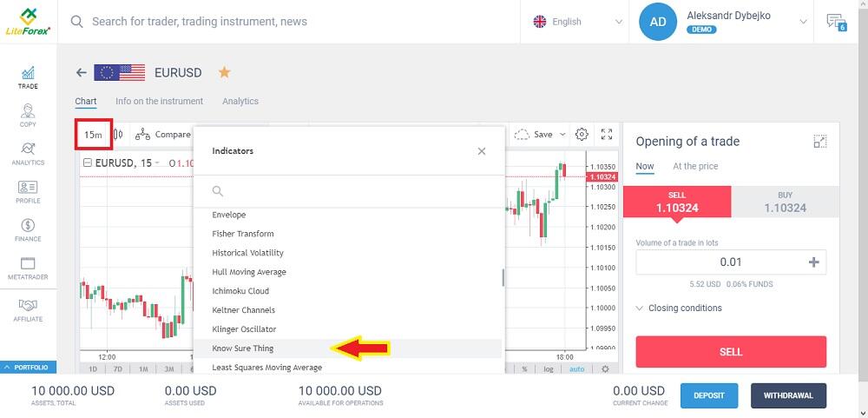Open PROFILE in the sidebar
868x418 pixels.
(28, 192)
